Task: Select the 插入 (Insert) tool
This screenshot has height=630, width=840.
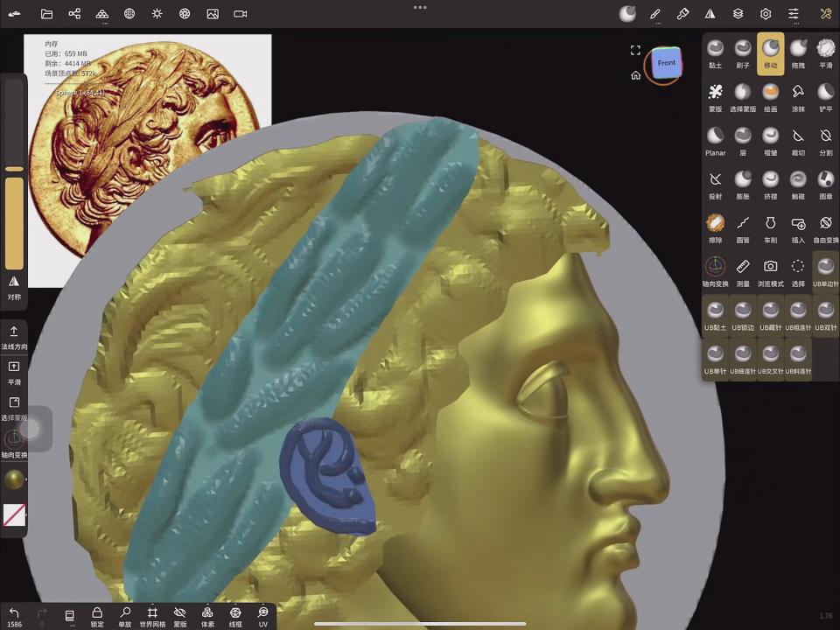Action: 798,228
